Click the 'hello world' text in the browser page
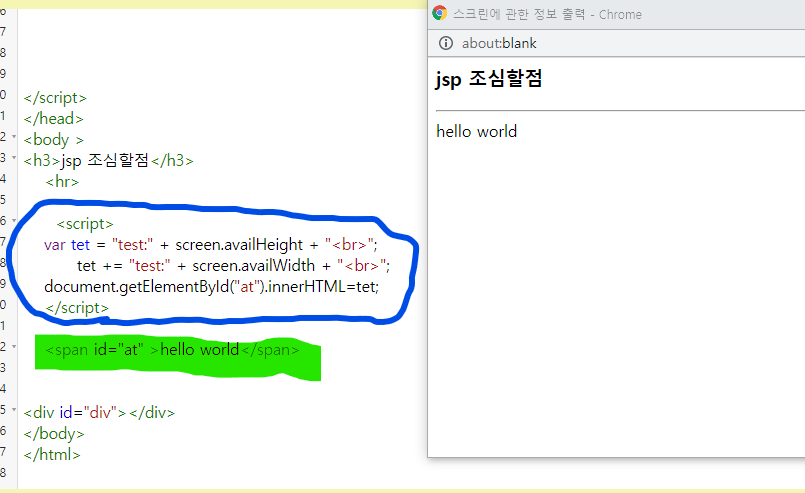The height and width of the screenshot is (493, 805). (476, 131)
